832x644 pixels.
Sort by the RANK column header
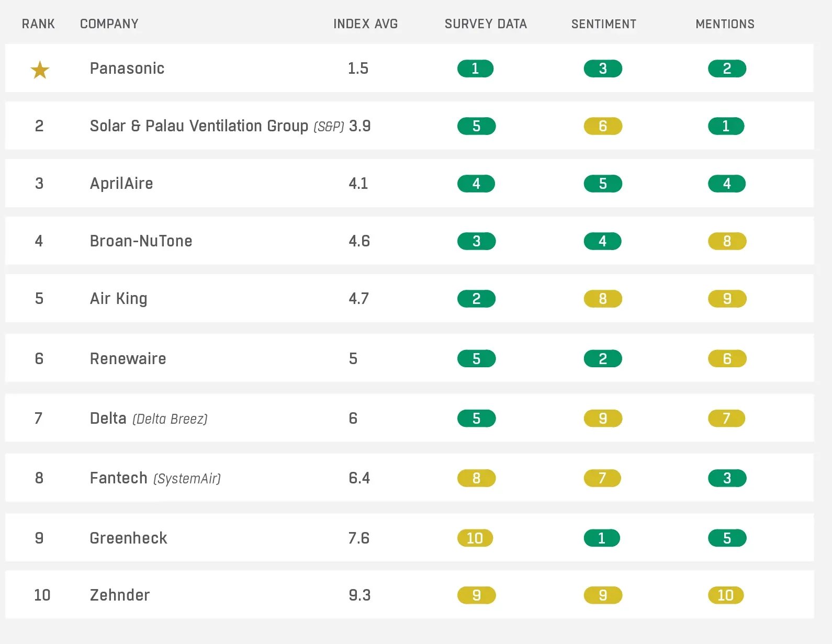point(38,24)
